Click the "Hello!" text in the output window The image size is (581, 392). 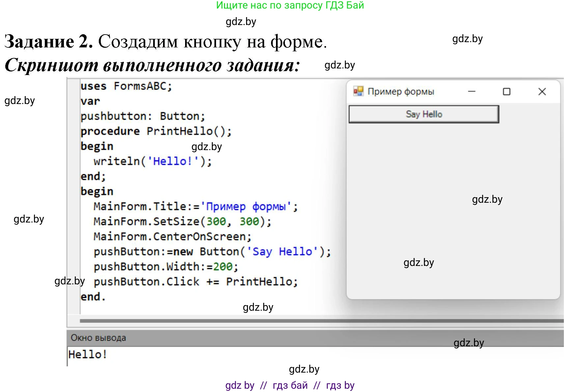tap(88, 354)
